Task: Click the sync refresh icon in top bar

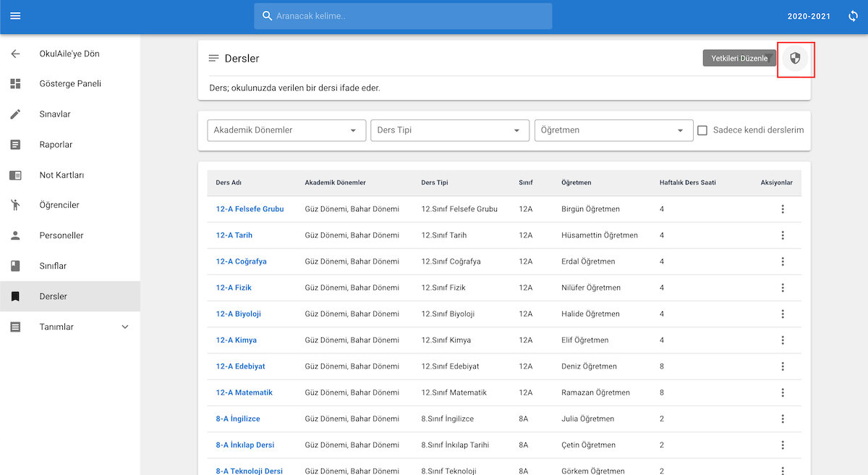Action: pyautogui.click(x=853, y=16)
